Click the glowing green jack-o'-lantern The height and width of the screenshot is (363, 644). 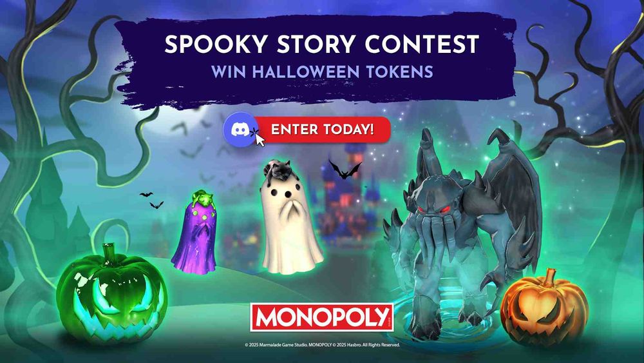click(x=111, y=295)
